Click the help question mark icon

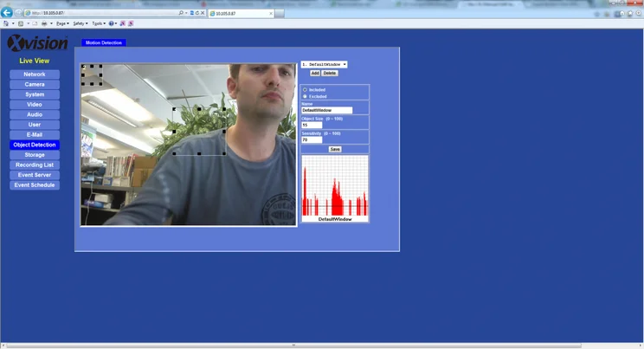(x=111, y=24)
